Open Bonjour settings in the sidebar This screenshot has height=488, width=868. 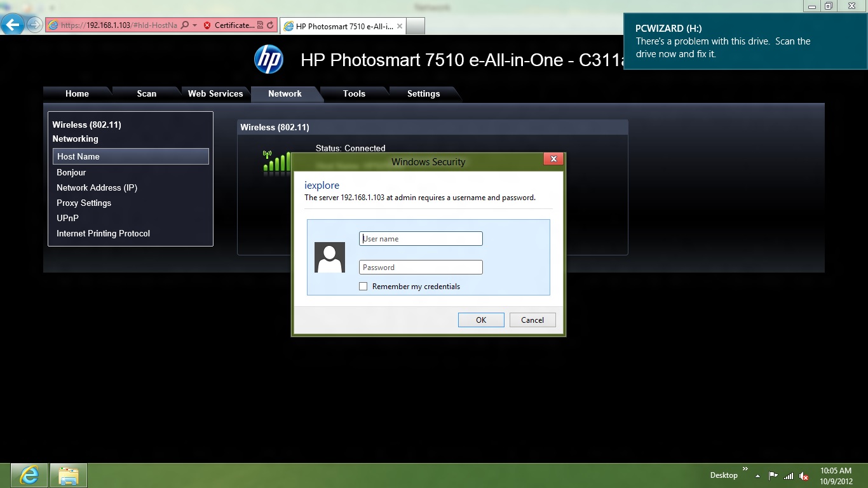pyautogui.click(x=71, y=172)
